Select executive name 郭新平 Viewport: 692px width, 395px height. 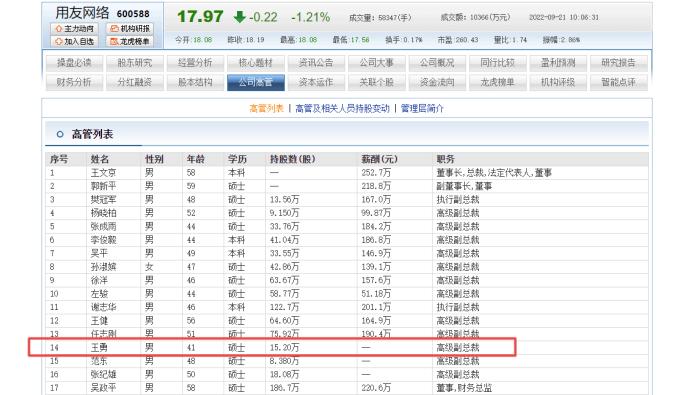(x=103, y=186)
